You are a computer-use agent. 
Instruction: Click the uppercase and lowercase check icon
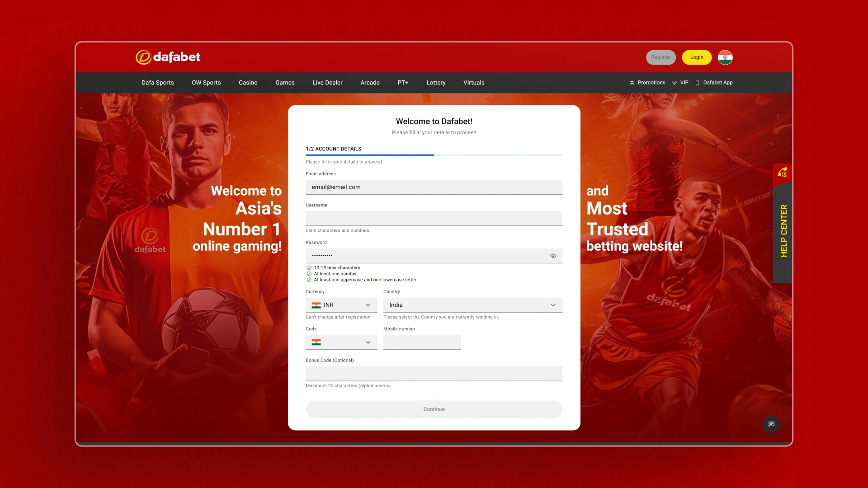(x=309, y=280)
